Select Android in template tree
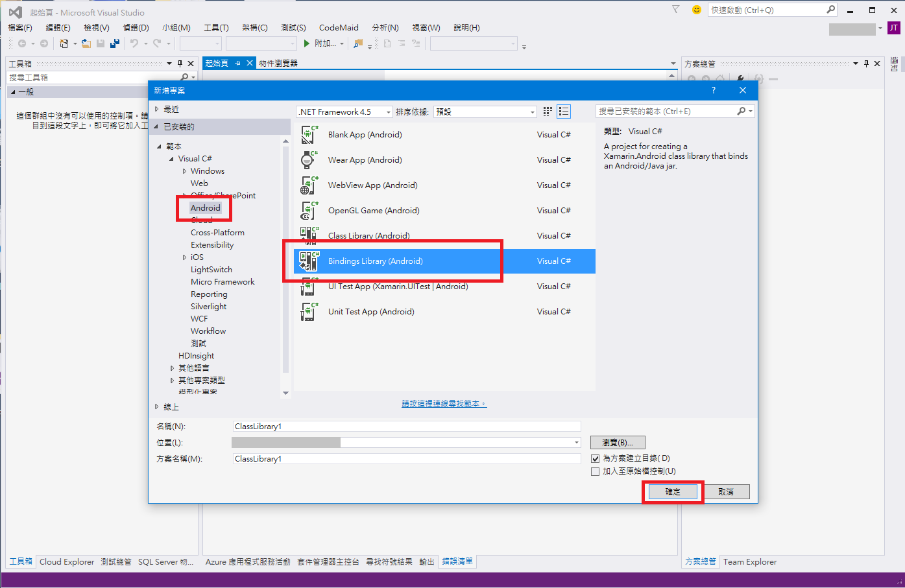Screen dimensions: 905x588 tap(205, 208)
